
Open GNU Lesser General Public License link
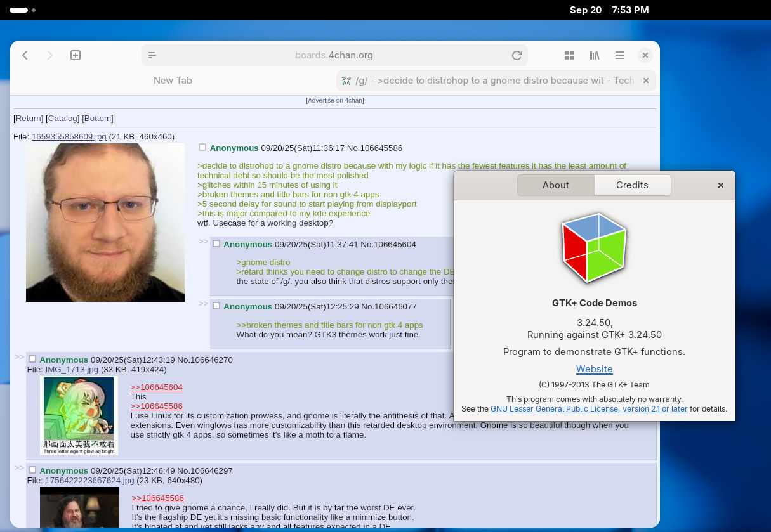coord(589,409)
